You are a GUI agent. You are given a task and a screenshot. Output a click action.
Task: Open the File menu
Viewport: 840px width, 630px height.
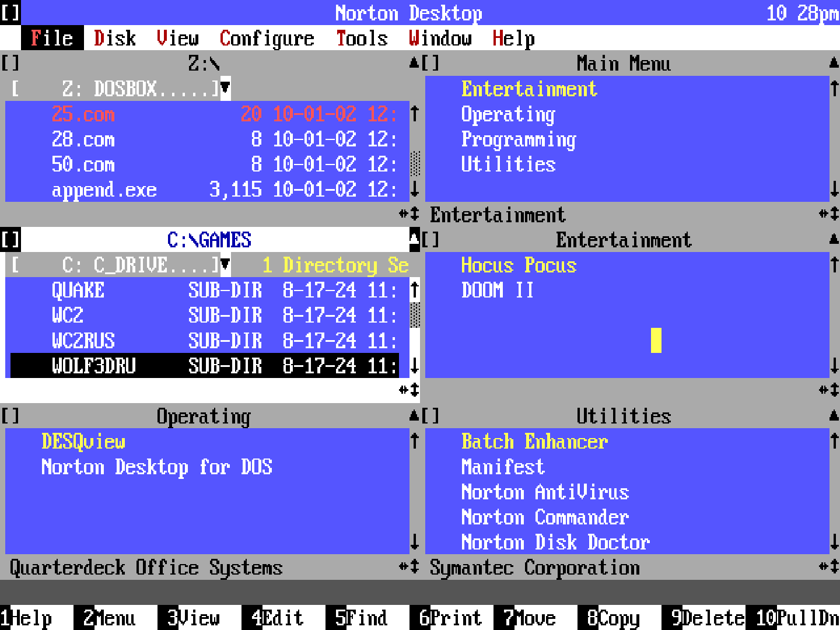tap(52, 38)
